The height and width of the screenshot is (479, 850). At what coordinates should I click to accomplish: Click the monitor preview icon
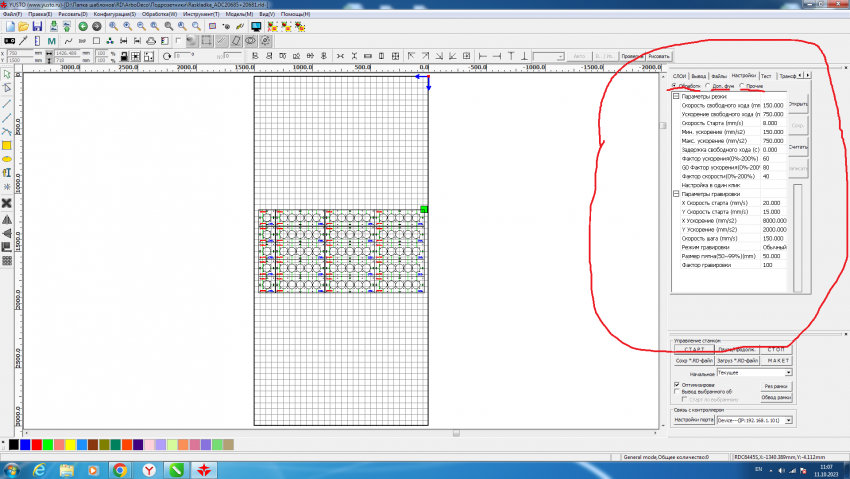point(256,26)
